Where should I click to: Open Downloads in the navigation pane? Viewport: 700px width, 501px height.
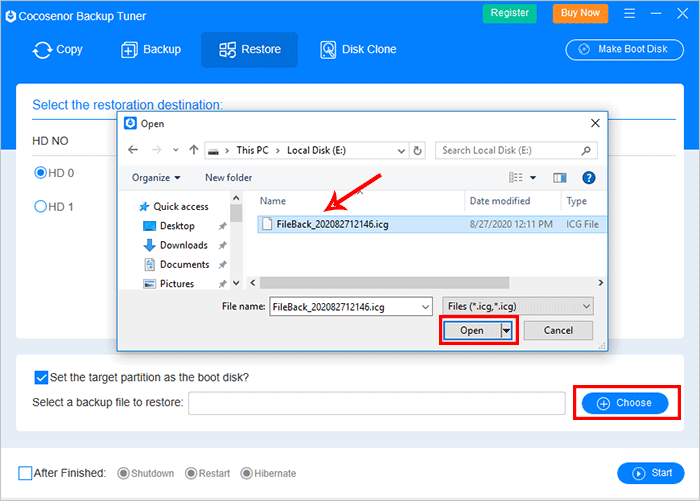point(175,245)
